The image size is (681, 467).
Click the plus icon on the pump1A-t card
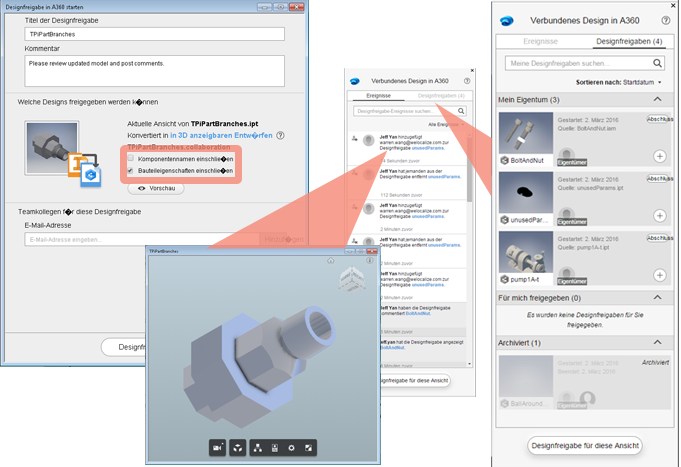[659, 275]
